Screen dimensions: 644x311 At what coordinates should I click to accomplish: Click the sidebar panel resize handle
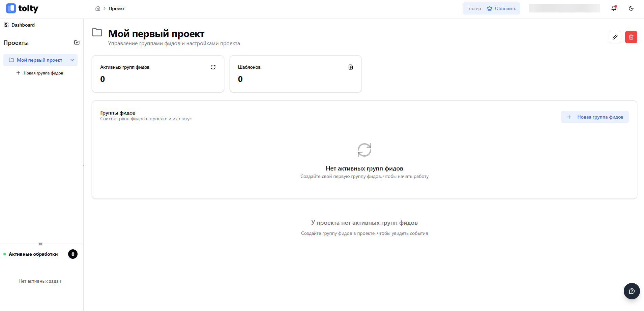pos(40,244)
